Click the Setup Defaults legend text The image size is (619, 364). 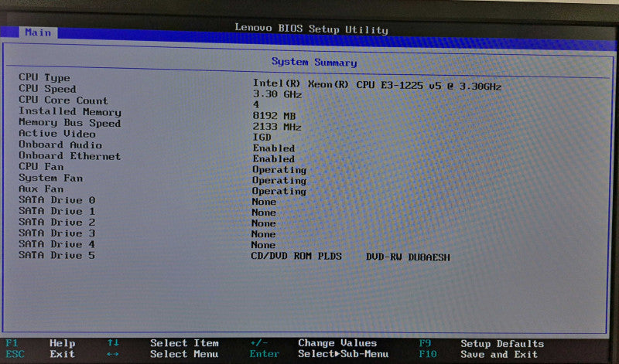502,343
